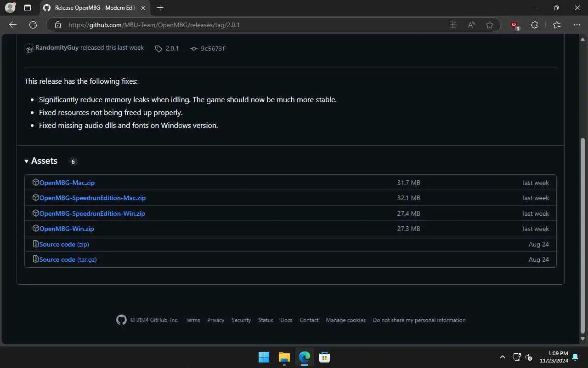588x368 pixels.
Task: Click Do not share my personal information
Action: (419, 320)
